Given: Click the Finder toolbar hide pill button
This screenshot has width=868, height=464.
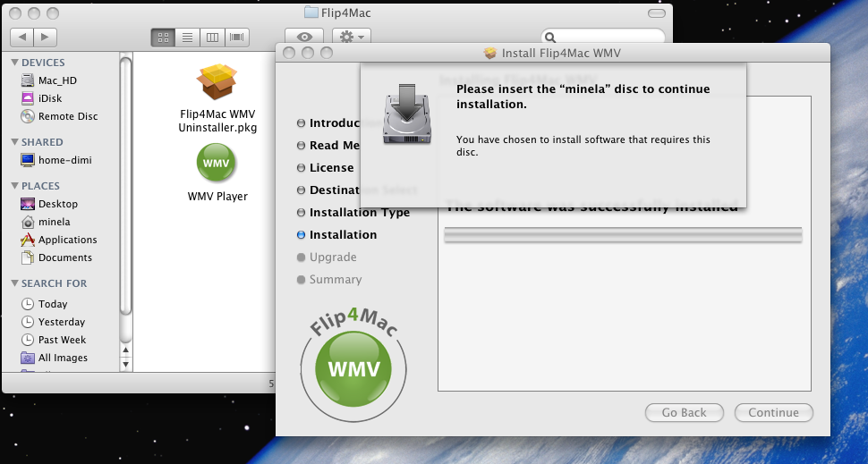Looking at the screenshot, I should click(657, 13).
